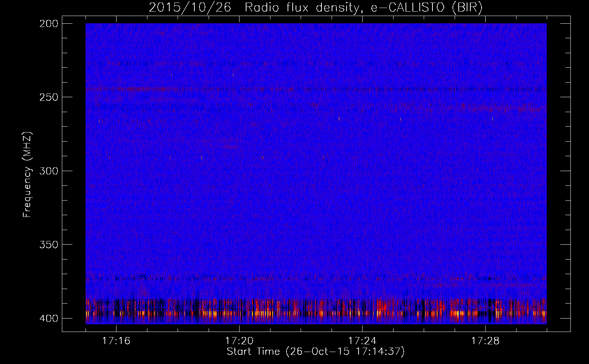Click the "Start Time (26-Oct-15 17:14:37)" axis label

[x=316, y=352]
